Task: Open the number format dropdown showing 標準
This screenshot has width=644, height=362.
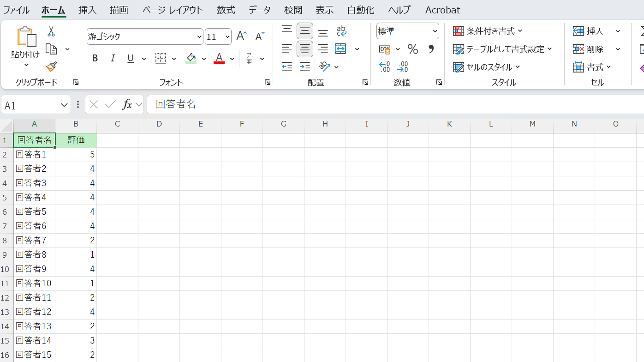Action: point(435,31)
